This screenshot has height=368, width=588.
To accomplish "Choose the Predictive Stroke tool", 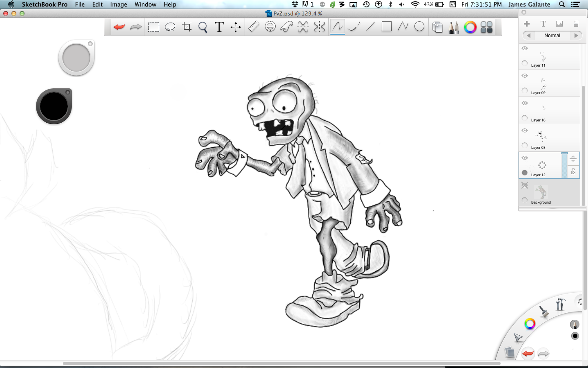I will 354,27.
